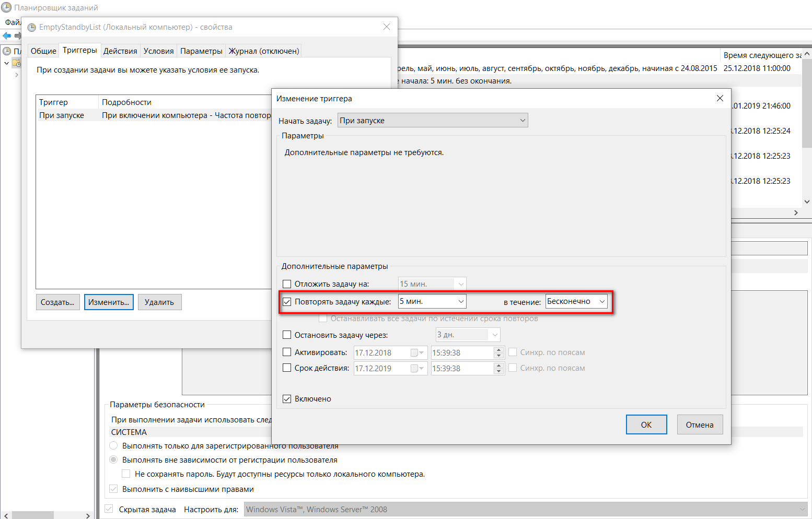Image resolution: width=812 pixels, height=519 pixels.
Task: Click Отмена in the trigger dialog
Action: 700,424
